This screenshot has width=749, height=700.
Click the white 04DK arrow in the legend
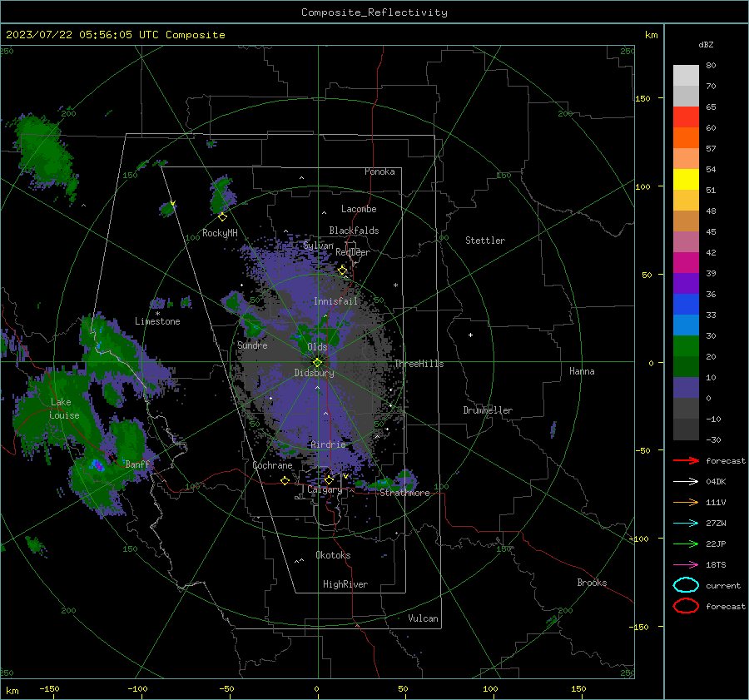click(686, 481)
